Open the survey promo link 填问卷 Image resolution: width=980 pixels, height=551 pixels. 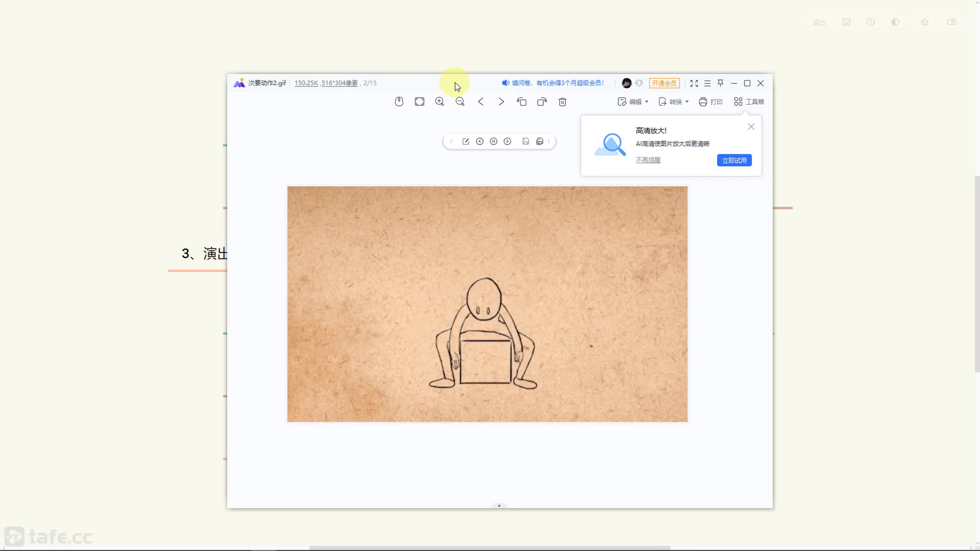(553, 83)
